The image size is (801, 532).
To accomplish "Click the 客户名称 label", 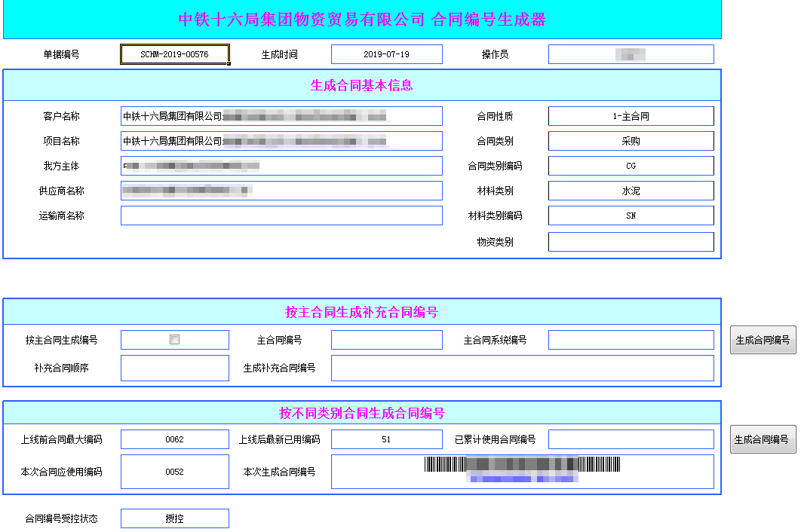I will (x=61, y=116).
